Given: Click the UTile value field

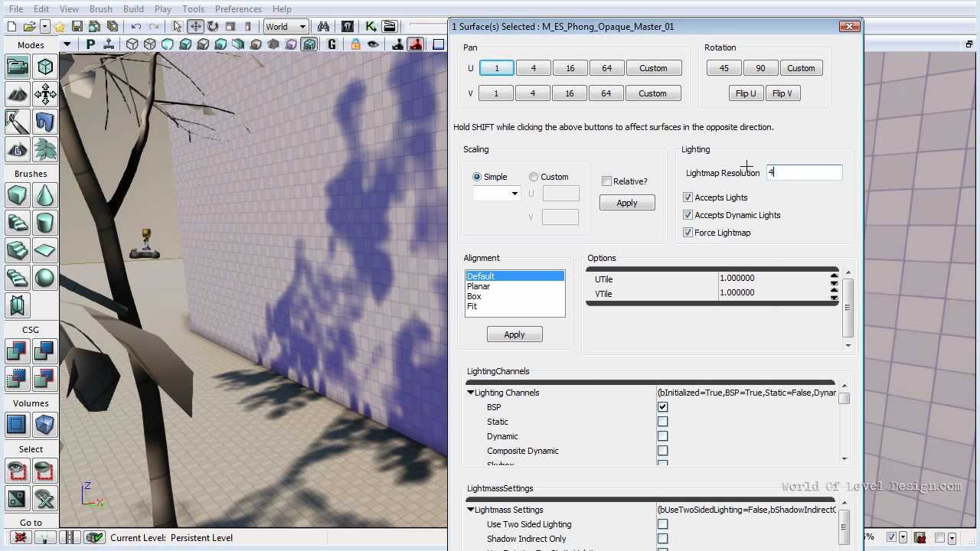Looking at the screenshot, I should [774, 279].
